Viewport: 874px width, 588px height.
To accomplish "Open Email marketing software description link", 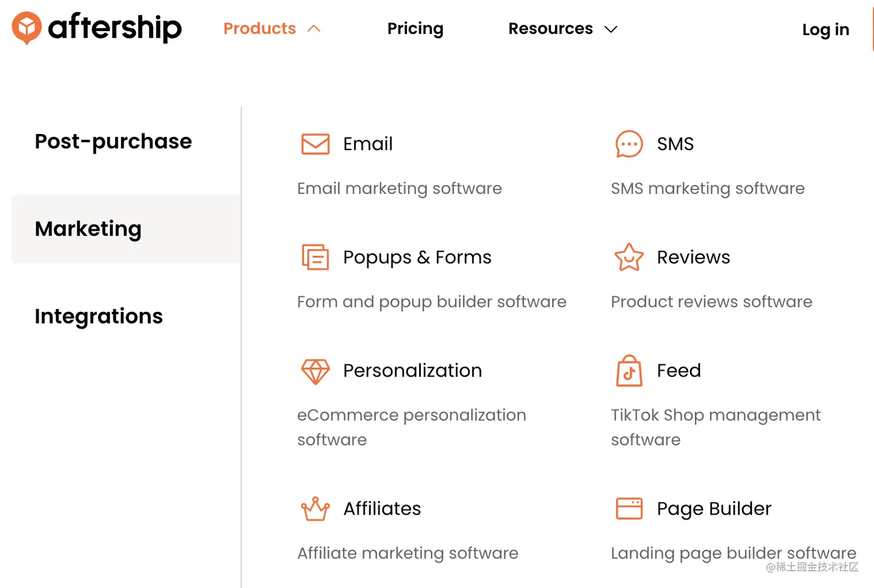I will 399,189.
